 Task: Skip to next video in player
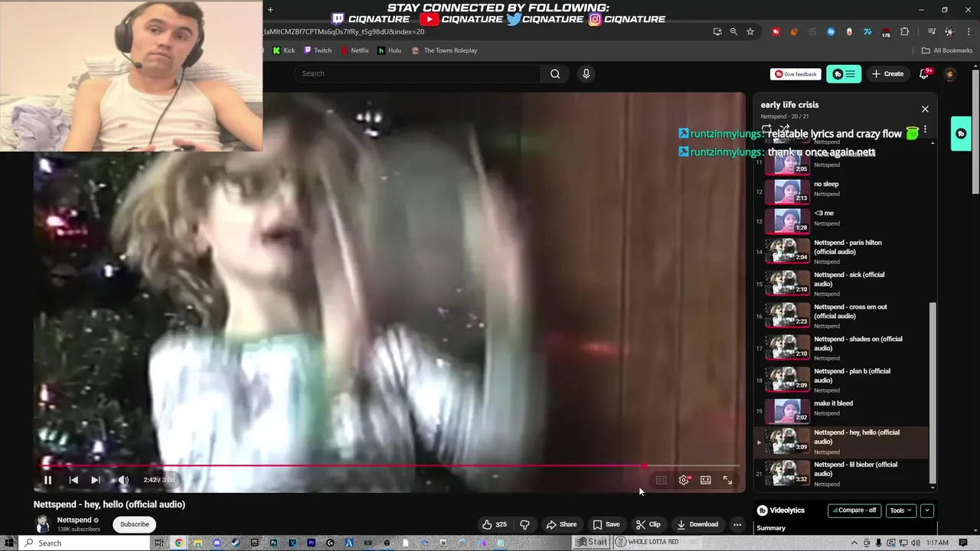96,480
